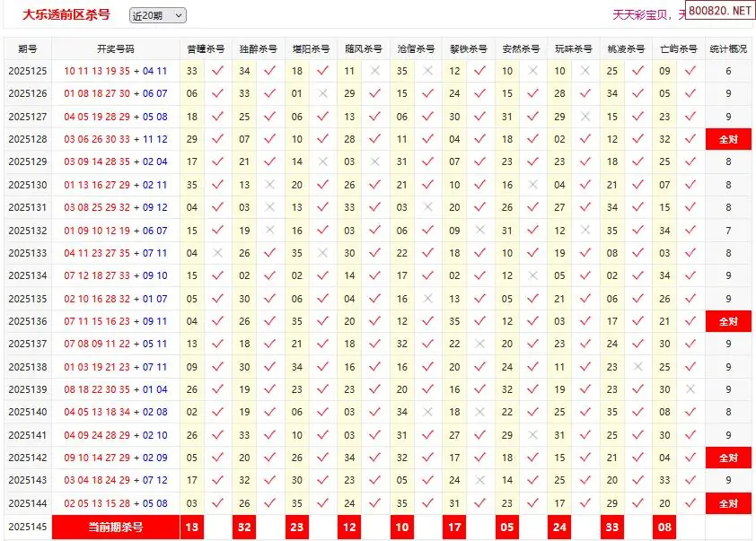Select current kill number 13 under 昔瞳杀号

coord(192,527)
